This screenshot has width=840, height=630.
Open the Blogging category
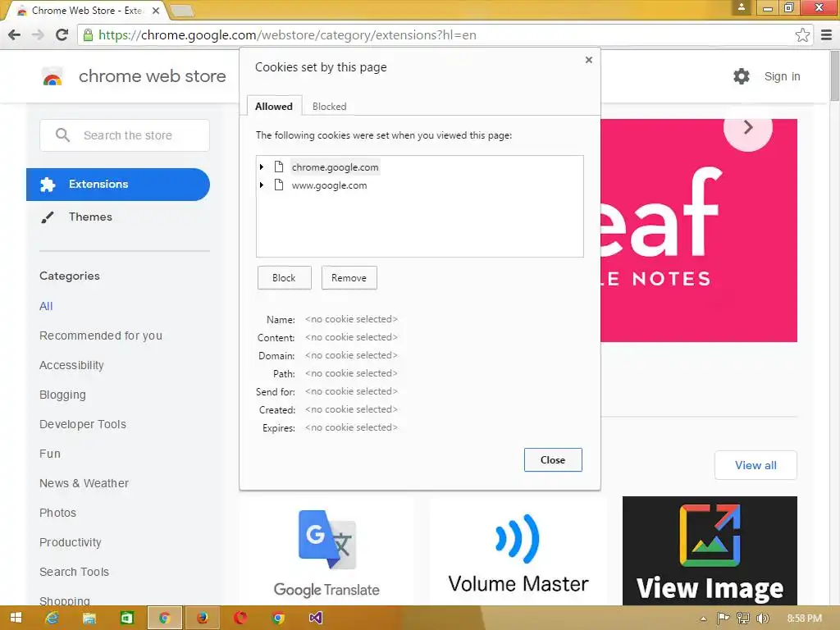[x=62, y=395]
